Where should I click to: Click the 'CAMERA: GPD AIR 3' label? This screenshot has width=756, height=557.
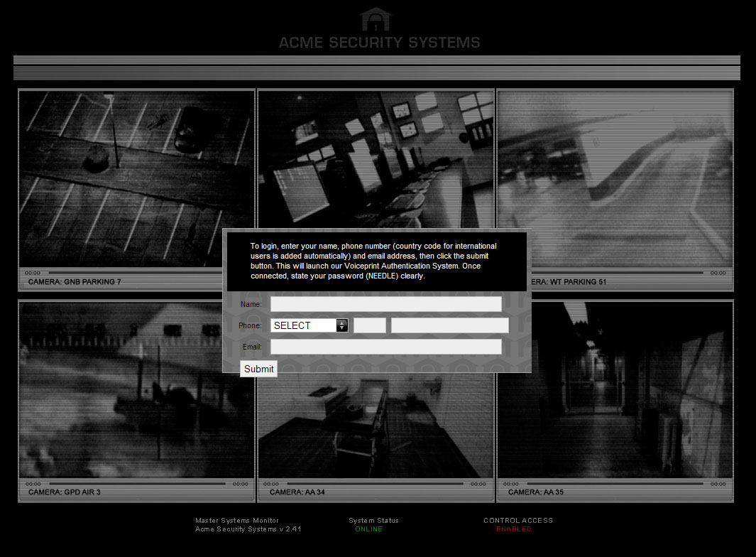click(65, 492)
